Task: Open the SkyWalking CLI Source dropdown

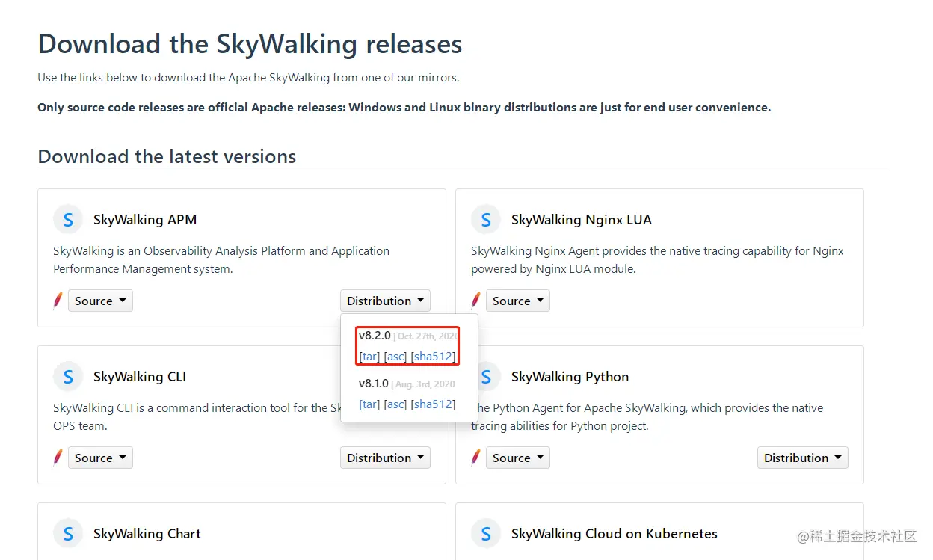Action: click(x=100, y=458)
